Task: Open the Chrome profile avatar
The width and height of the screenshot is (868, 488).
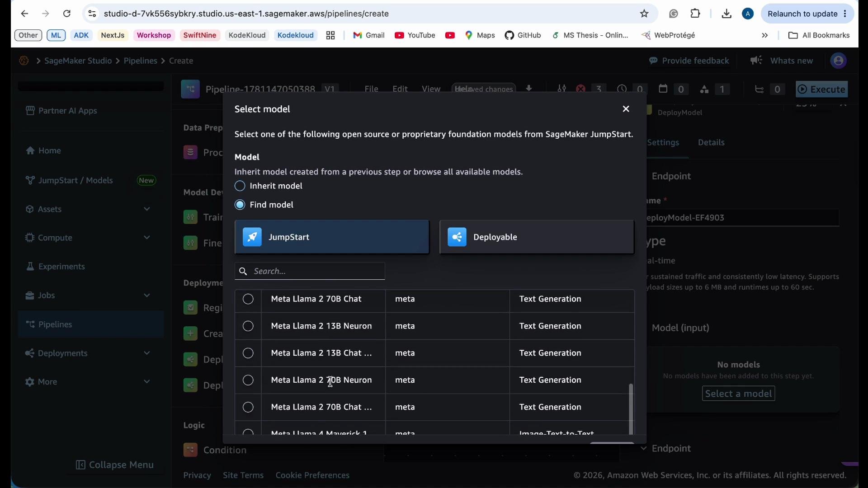Action: 748,14
